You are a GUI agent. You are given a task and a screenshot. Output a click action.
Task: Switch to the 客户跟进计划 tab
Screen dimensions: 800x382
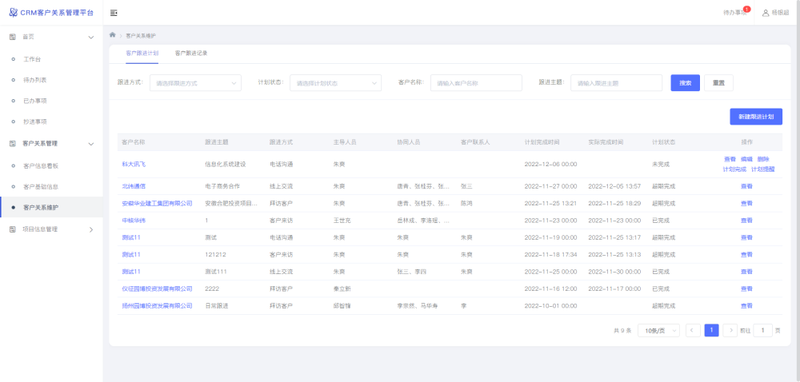142,53
